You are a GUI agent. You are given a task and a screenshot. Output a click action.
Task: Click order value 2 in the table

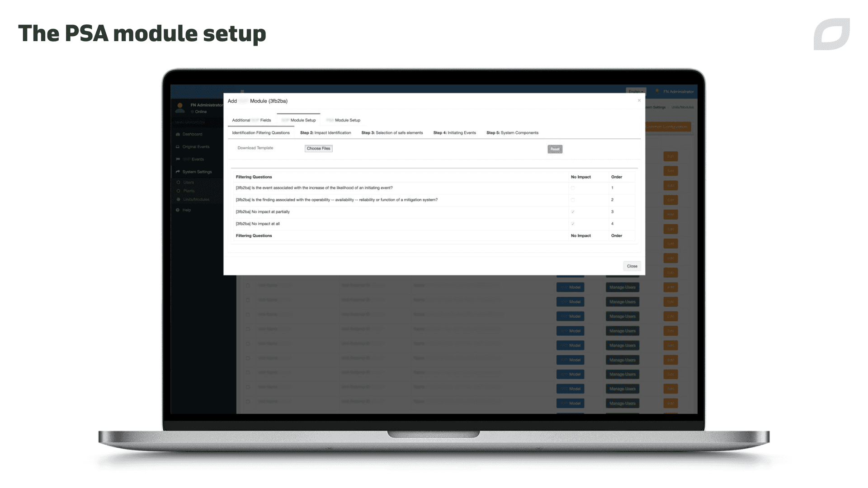click(x=612, y=200)
